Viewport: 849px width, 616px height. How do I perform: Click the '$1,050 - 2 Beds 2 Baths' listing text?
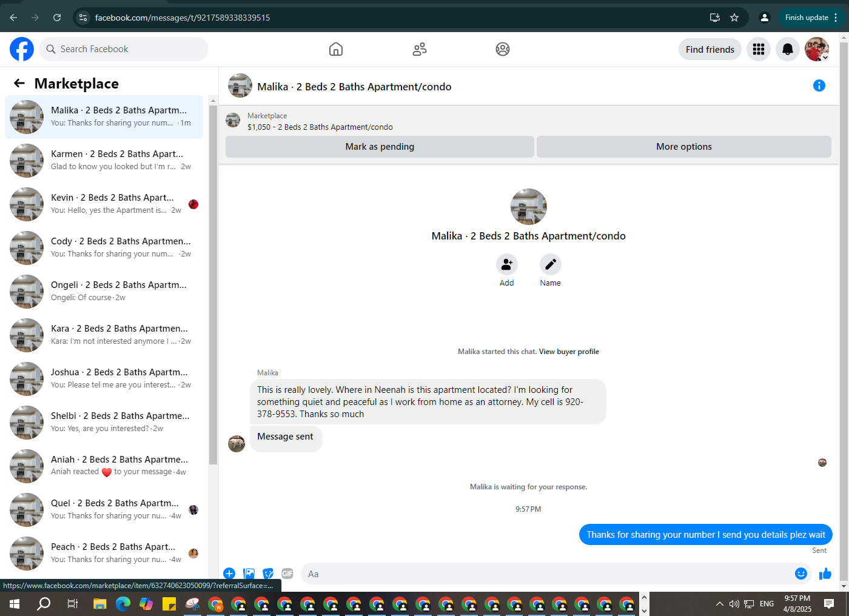click(x=320, y=127)
